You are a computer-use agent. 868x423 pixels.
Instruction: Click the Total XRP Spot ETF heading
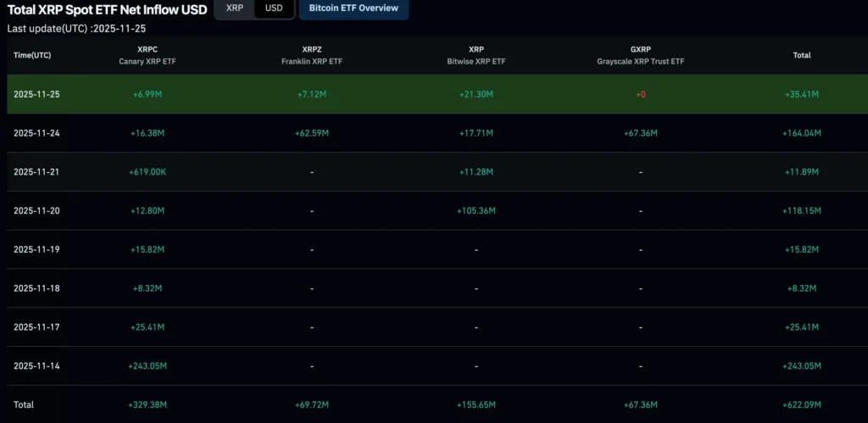(108, 9)
